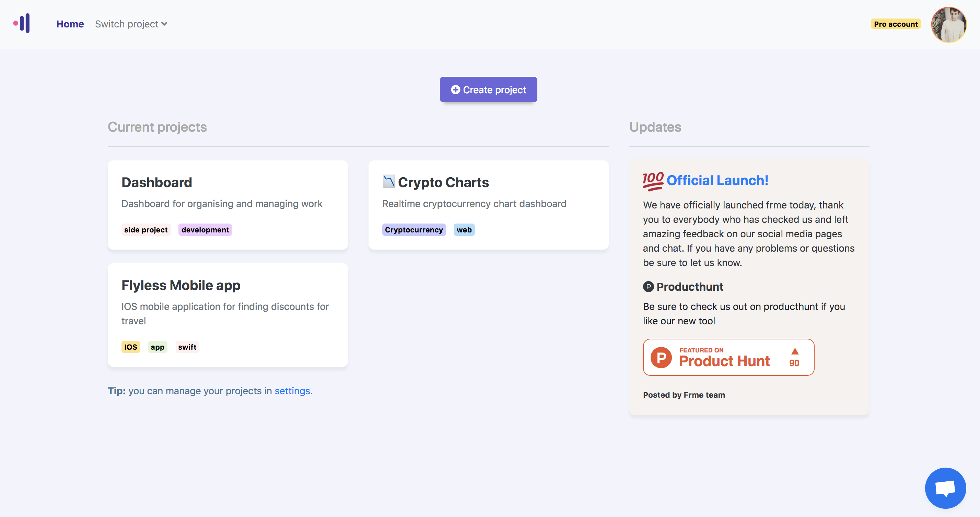Click 'Realtime cryptocurrency chart dashboard' description
The image size is (980, 517).
(x=474, y=204)
